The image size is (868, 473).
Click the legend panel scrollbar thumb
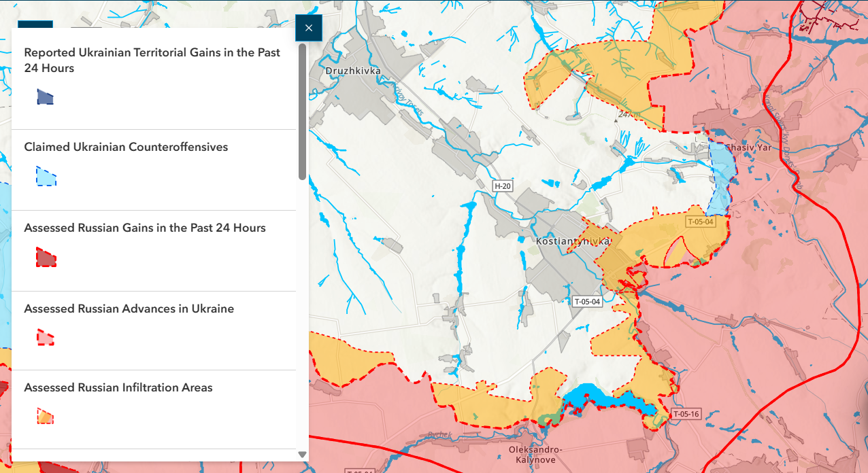point(302,112)
